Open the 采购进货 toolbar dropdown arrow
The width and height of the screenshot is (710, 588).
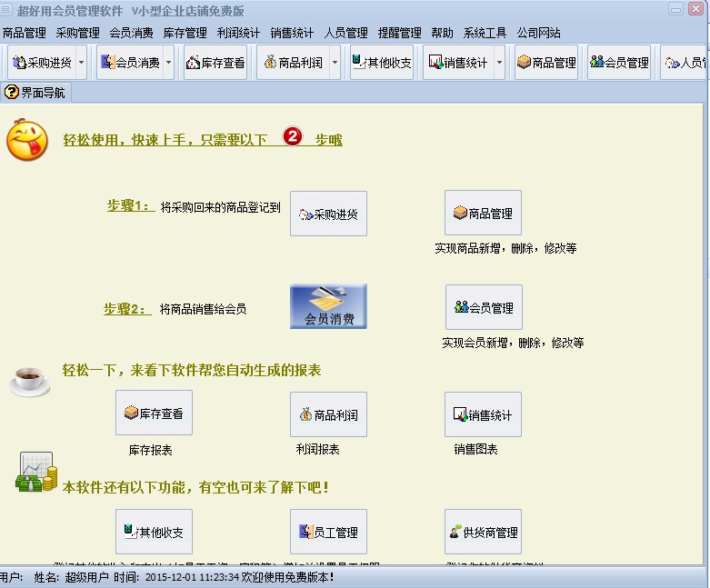81,63
